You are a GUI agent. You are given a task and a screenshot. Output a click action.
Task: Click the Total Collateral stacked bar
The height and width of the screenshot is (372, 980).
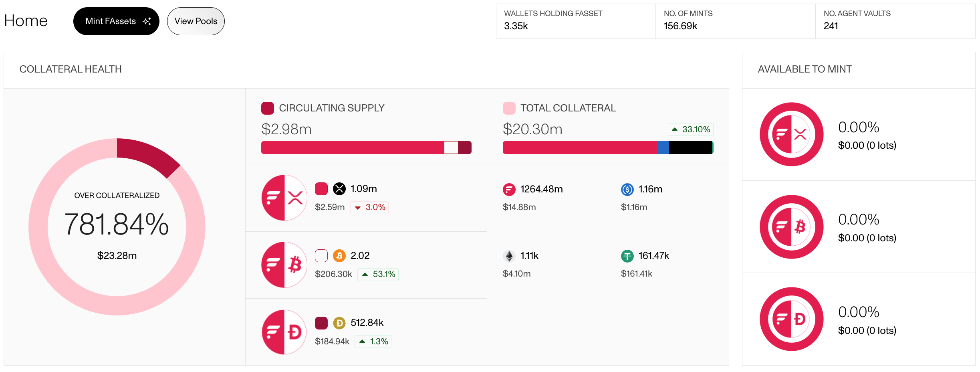[x=608, y=148]
